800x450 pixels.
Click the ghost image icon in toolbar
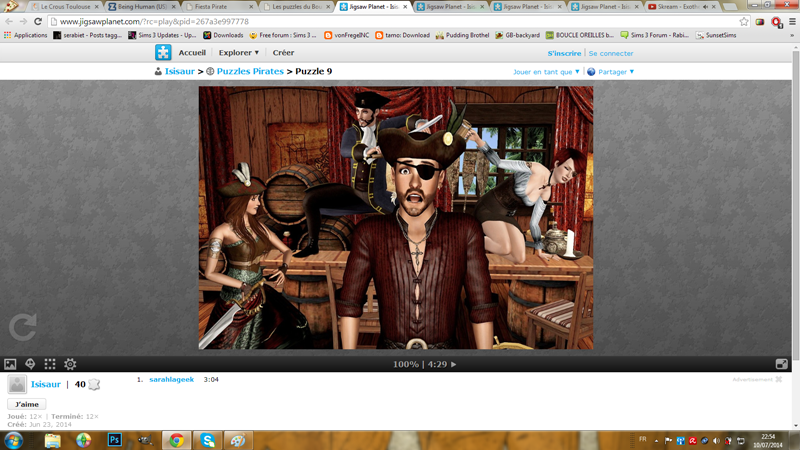pos(30,364)
